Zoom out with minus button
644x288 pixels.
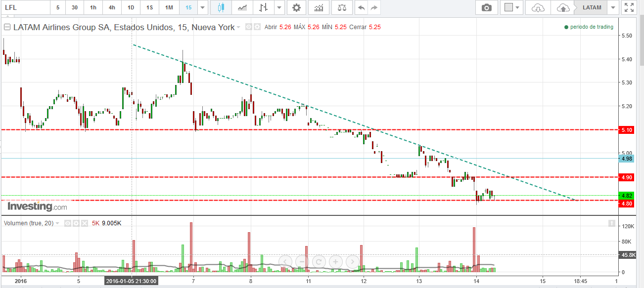coord(302,261)
